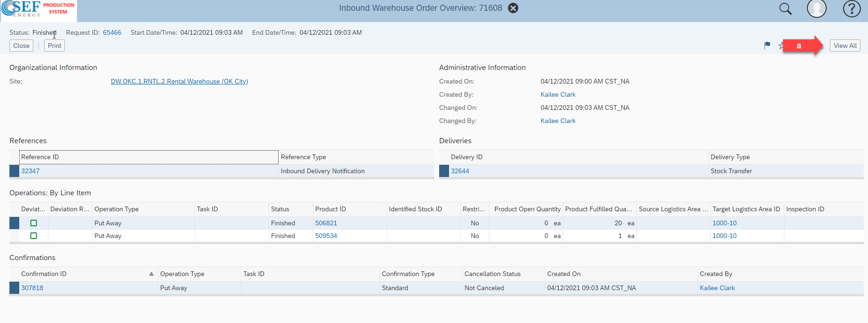The image size is (868, 323).
Task: Open delivery ID 32644
Action: (x=460, y=171)
